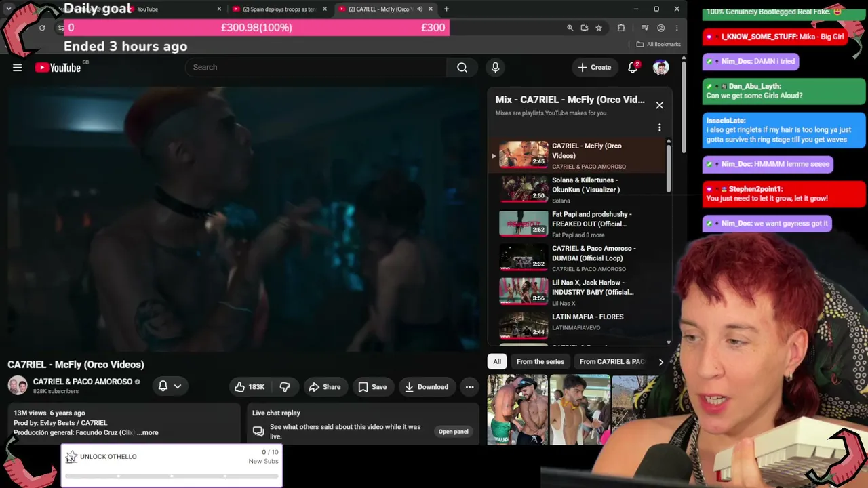Play LATIN MAFIA - FLORES thumbnail
Viewport: 868px width, 488px height.
524,325
